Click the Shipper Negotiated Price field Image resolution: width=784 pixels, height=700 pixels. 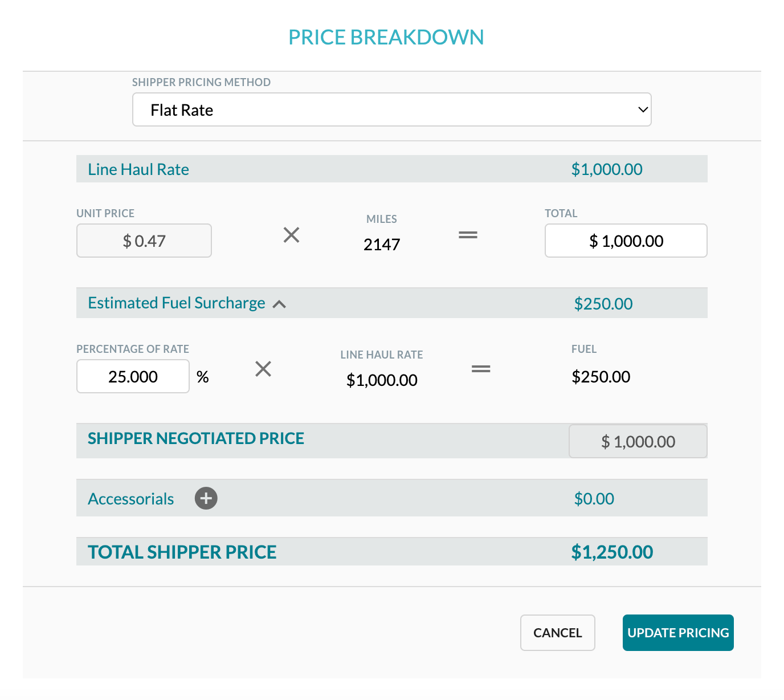pyautogui.click(x=638, y=441)
